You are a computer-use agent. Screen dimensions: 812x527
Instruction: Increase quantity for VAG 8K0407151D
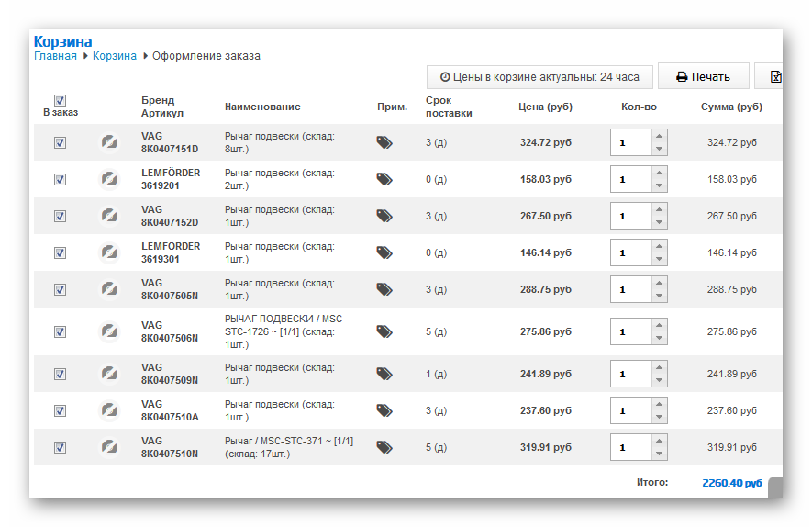pyautogui.click(x=659, y=137)
